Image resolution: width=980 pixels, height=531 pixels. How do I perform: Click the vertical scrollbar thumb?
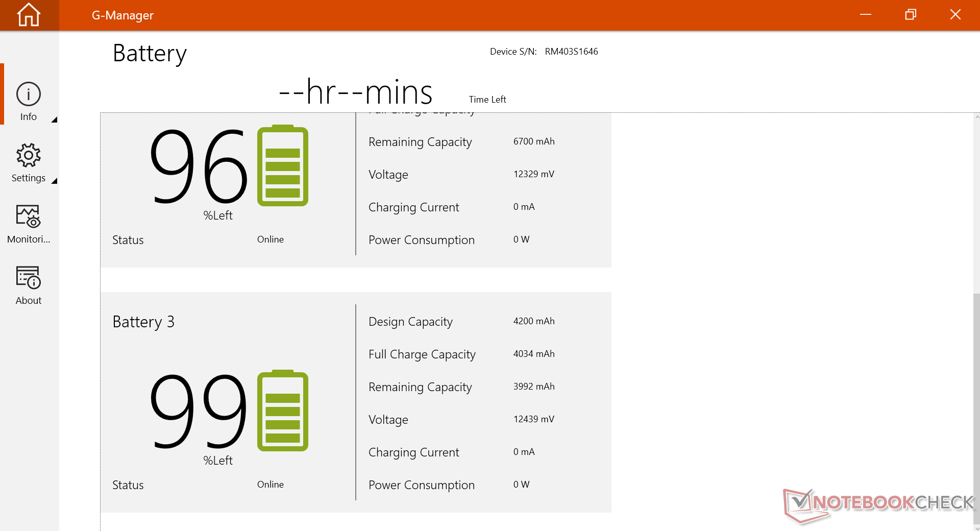coord(976,408)
